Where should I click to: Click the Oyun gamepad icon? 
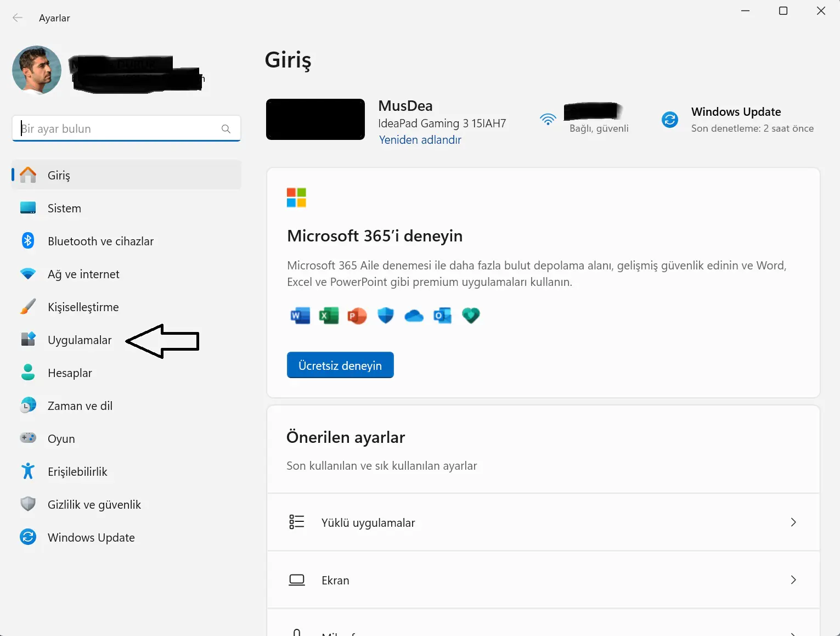pyautogui.click(x=28, y=438)
